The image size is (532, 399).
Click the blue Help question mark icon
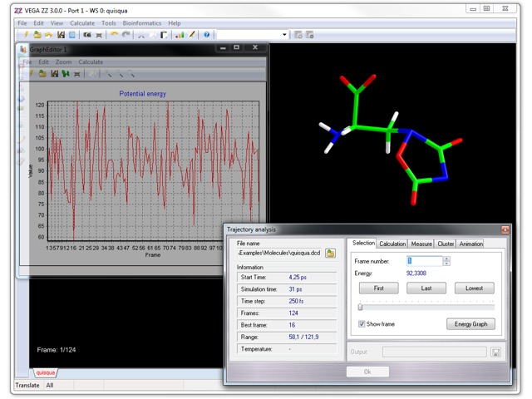(x=207, y=35)
